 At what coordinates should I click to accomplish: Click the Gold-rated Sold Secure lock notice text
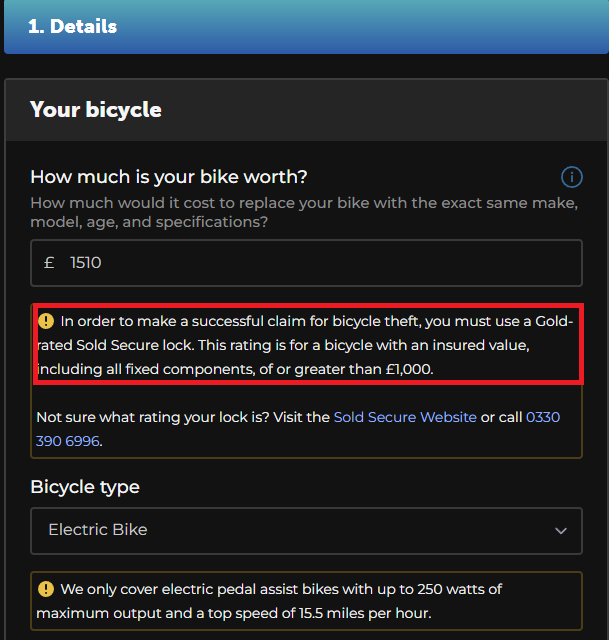305,345
